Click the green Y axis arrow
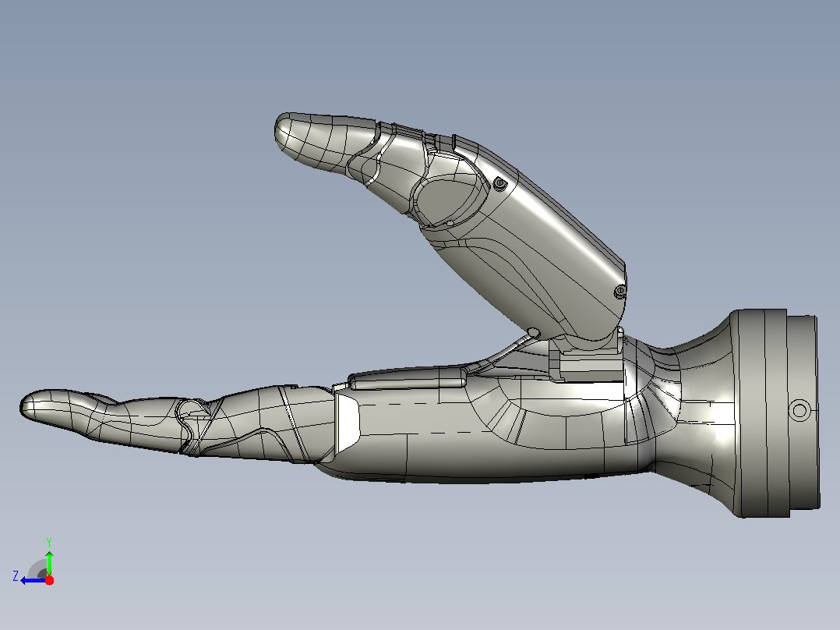The image size is (840, 630). click(49, 562)
